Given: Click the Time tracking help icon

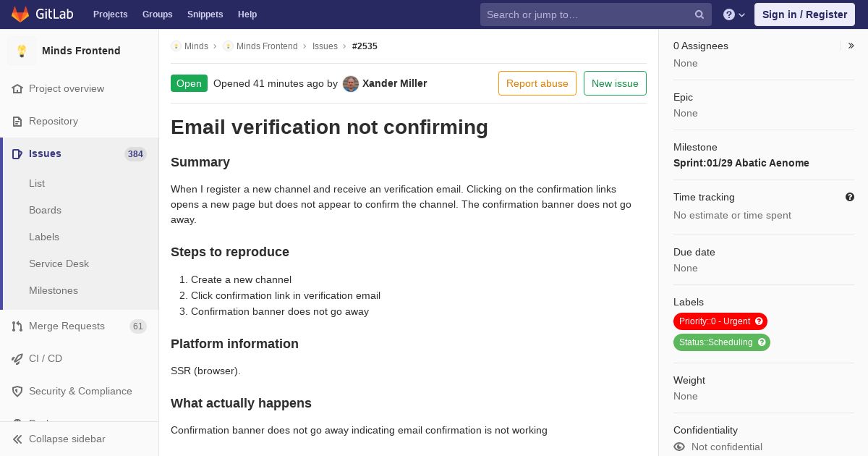Looking at the screenshot, I should click(x=850, y=197).
